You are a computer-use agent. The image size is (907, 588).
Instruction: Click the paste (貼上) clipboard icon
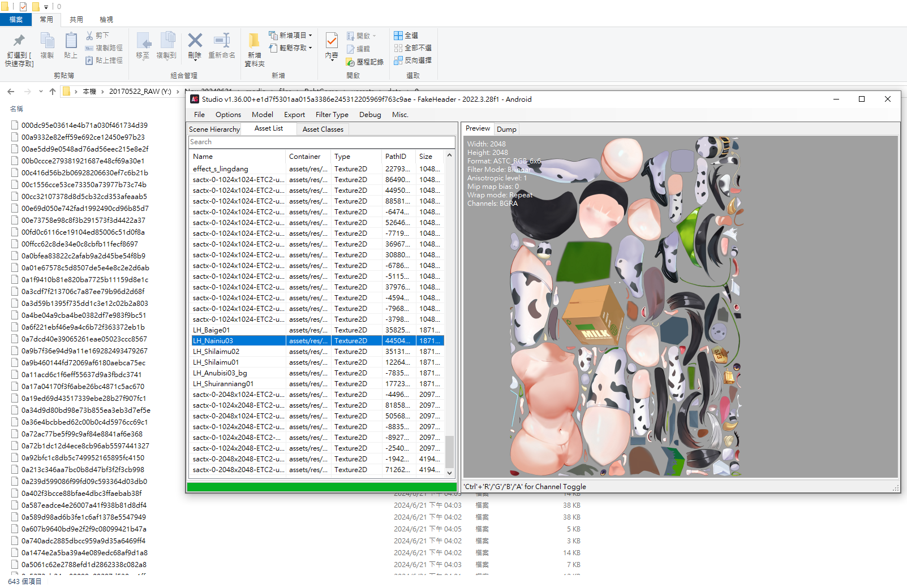[x=71, y=40]
